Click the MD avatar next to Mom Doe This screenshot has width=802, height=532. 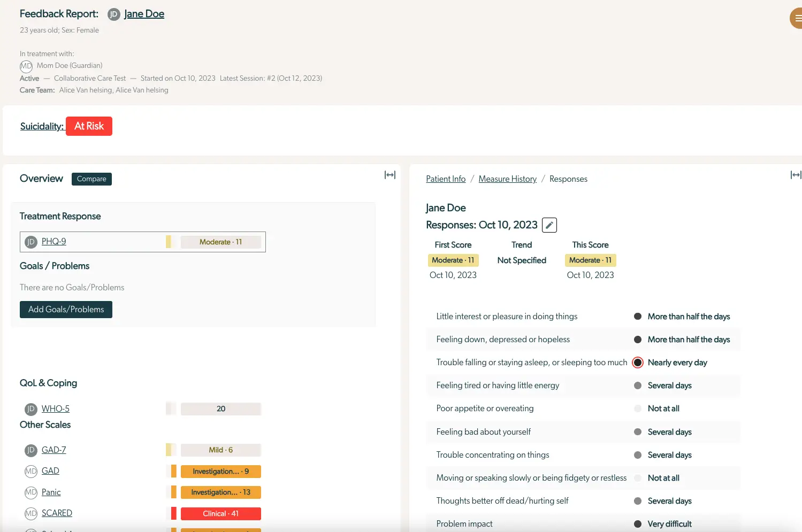tap(26, 66)
